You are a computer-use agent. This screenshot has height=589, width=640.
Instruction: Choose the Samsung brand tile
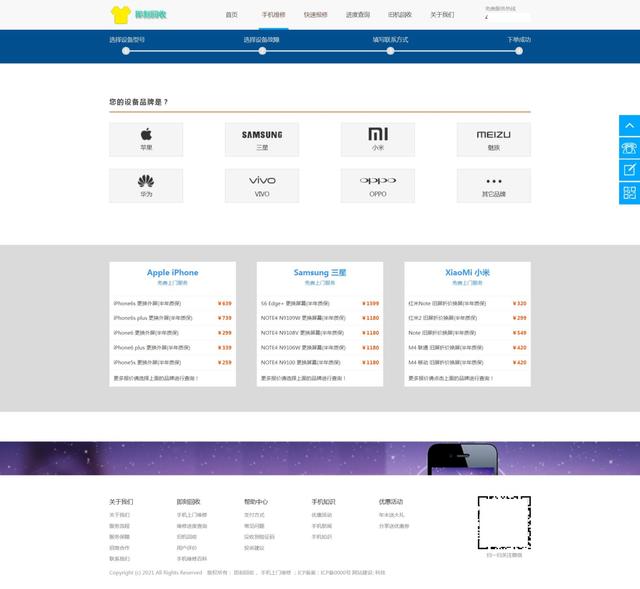click(262, 134)
